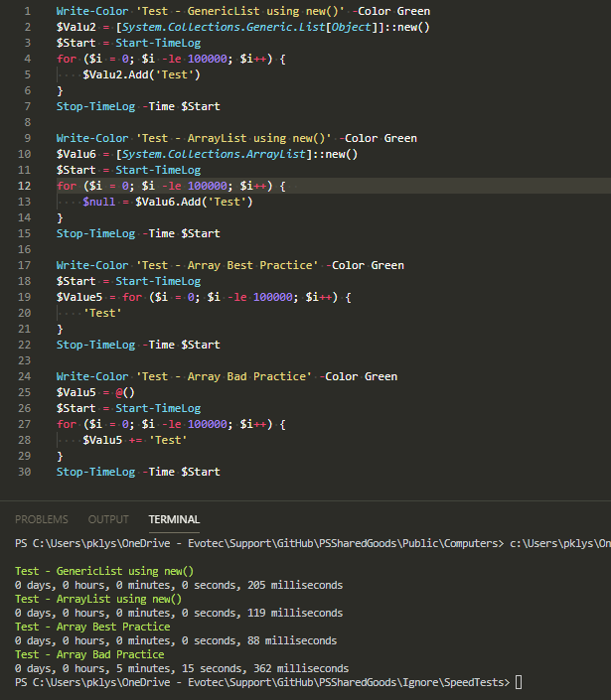
Task: Switch to the PROBLEMS tab
Action: [x=41, y=519]
